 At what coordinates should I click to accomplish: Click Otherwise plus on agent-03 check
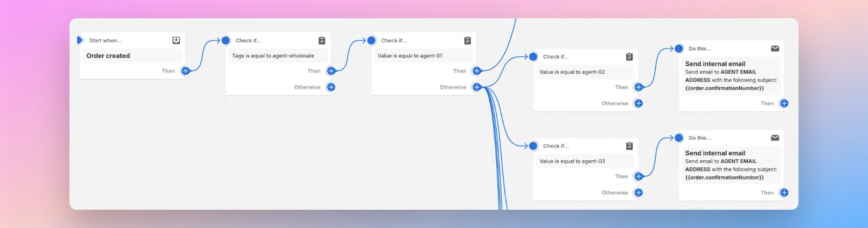click(639, 193)
